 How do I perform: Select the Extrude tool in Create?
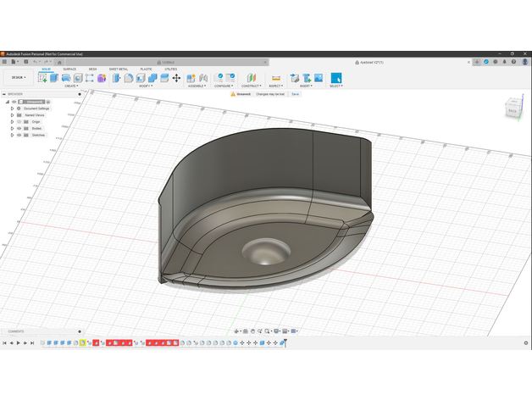[x=54, y=78]
